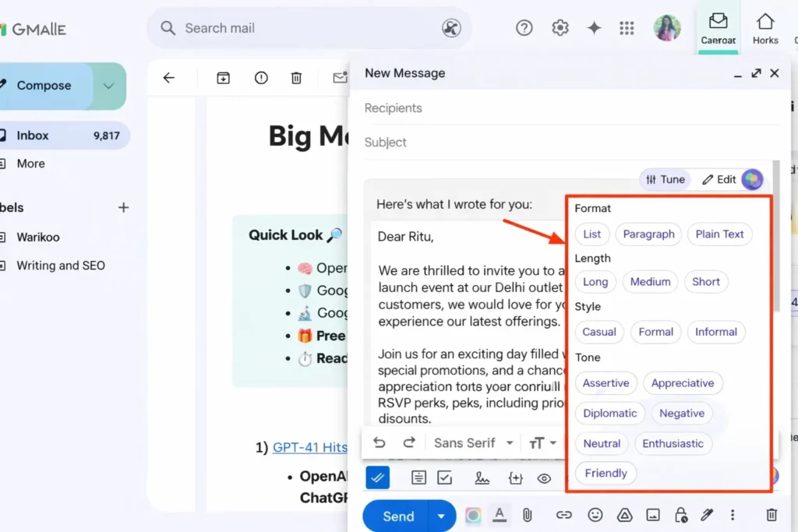Click the insert signature pen icon
Image resolution: width=798 pixels, height=532 pixels.
pyautogui.click(x=707, y=515)
